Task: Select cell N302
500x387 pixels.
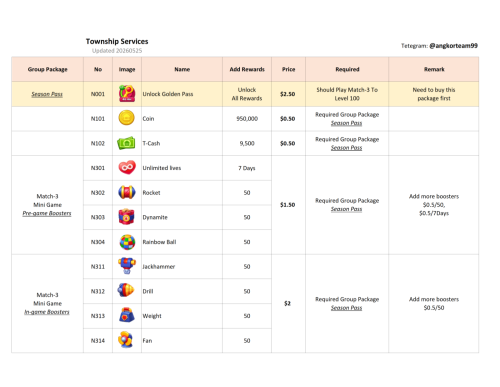Action: (x=98, y=193)
